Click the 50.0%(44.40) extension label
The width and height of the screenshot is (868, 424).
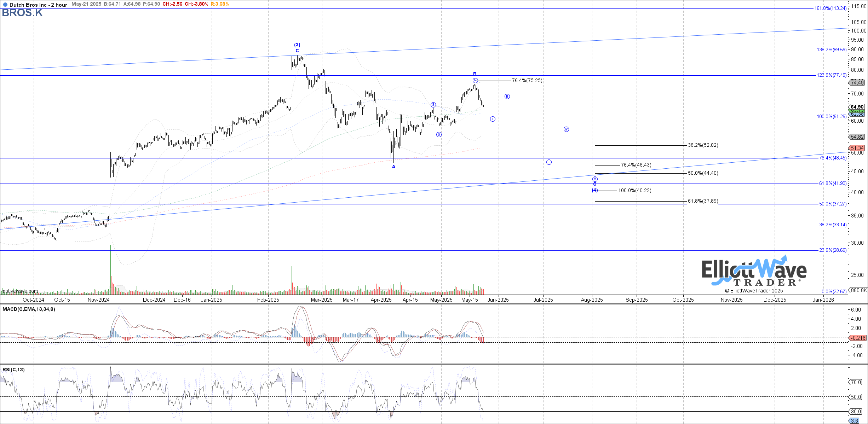[x=703, y=173]
